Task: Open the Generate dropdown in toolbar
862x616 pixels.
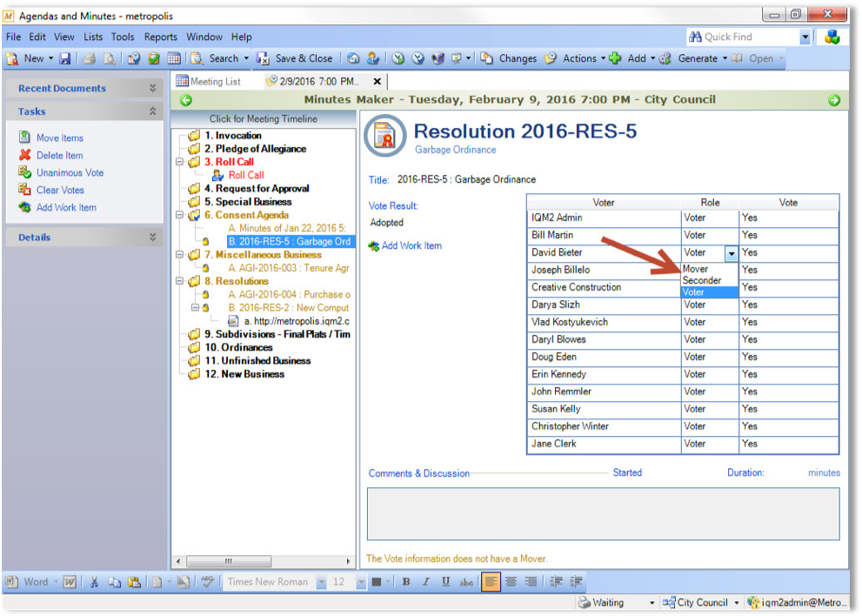Action: [x=725, y=58]
